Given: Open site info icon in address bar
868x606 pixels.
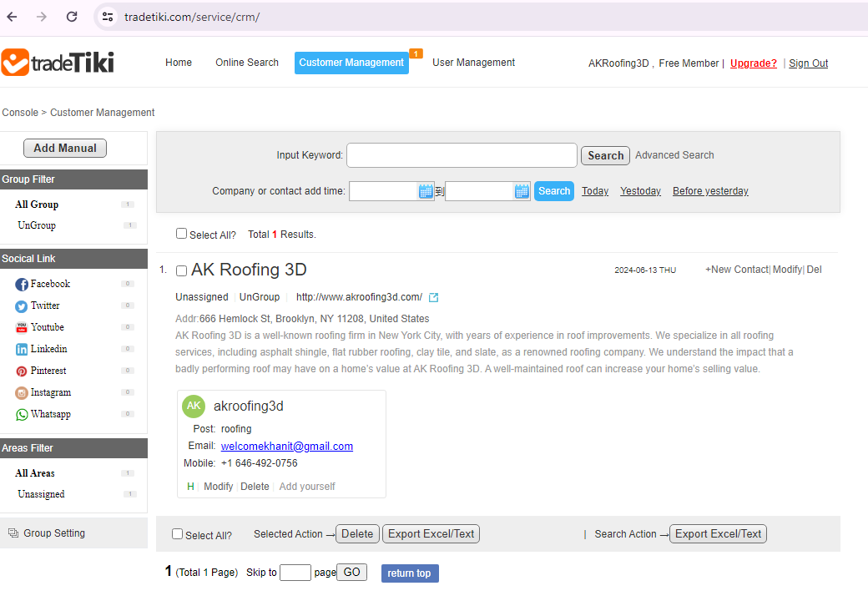Looking at the screenshot, I should [x=108, y=17].
